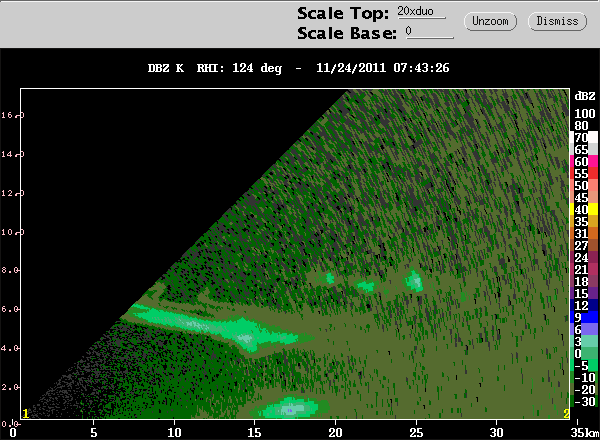Click the 15 range axis label

click(x=254, y=433)
